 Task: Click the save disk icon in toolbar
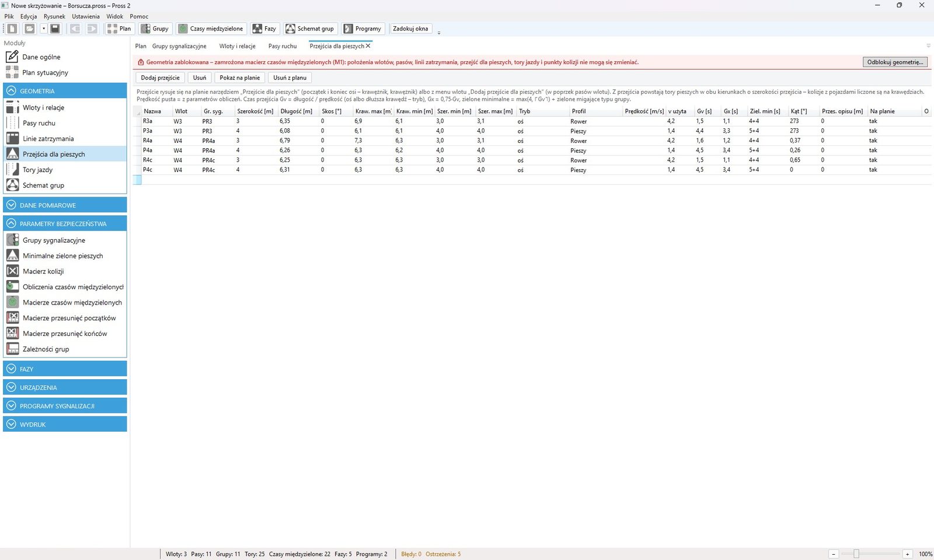(x=55, y=29)
